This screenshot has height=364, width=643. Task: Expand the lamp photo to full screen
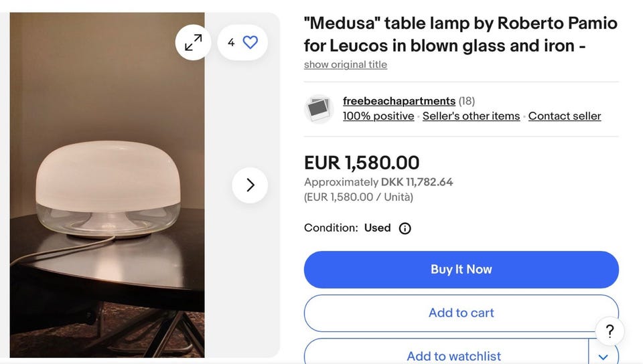point(193,43)
